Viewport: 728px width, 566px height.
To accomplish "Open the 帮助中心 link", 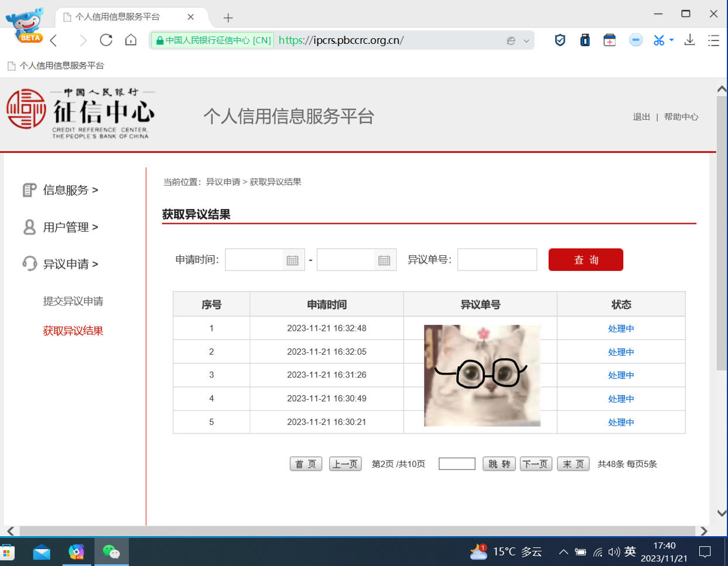I will 681,117.
